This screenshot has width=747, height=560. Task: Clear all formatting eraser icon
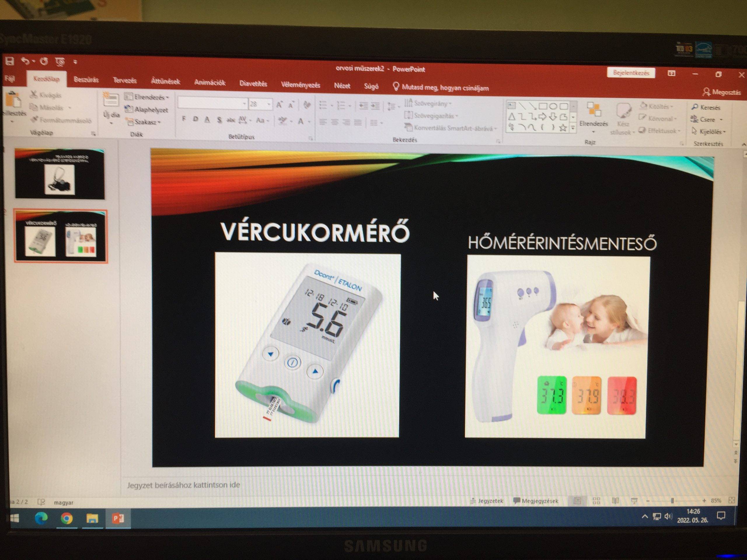point(307,105)
